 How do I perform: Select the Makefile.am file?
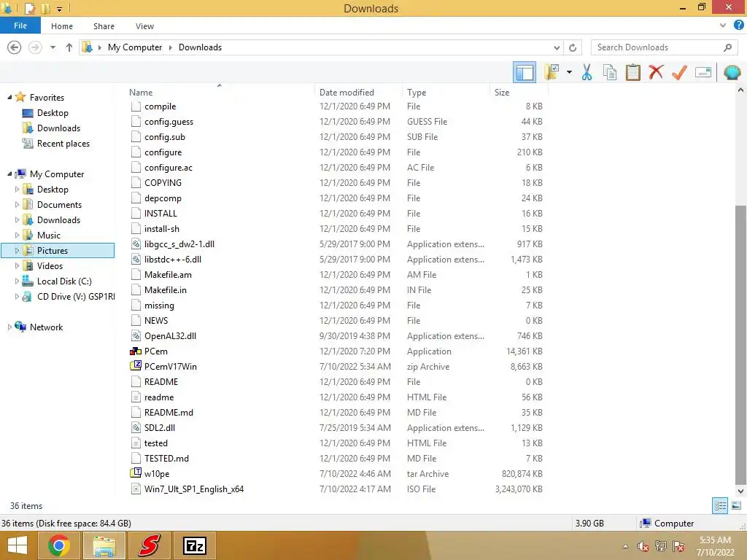[168, 274]
